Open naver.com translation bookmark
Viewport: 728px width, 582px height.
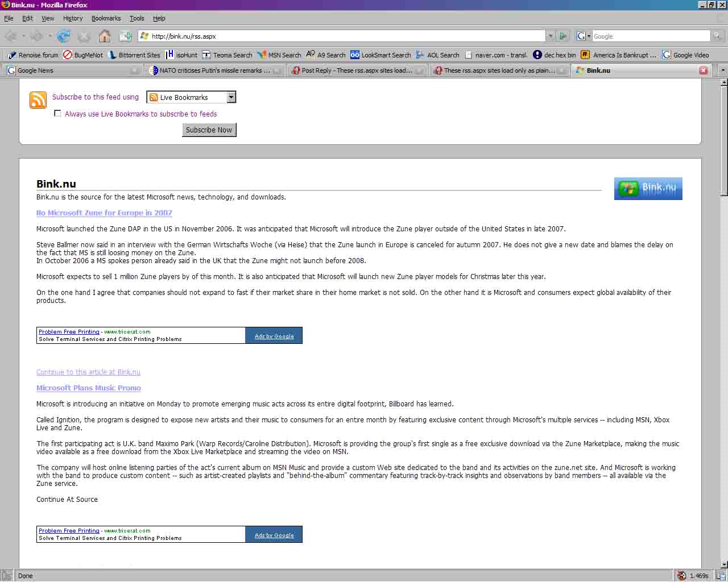495,55
